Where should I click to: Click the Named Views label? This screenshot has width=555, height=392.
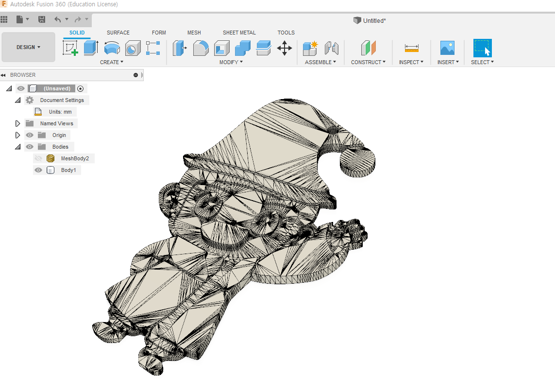57,123
